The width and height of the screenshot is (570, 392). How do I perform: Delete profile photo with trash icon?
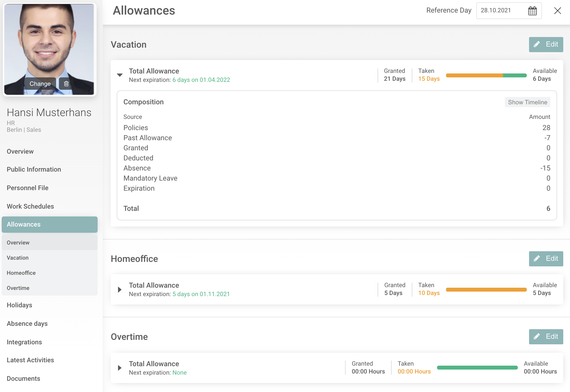click(66, 84)
